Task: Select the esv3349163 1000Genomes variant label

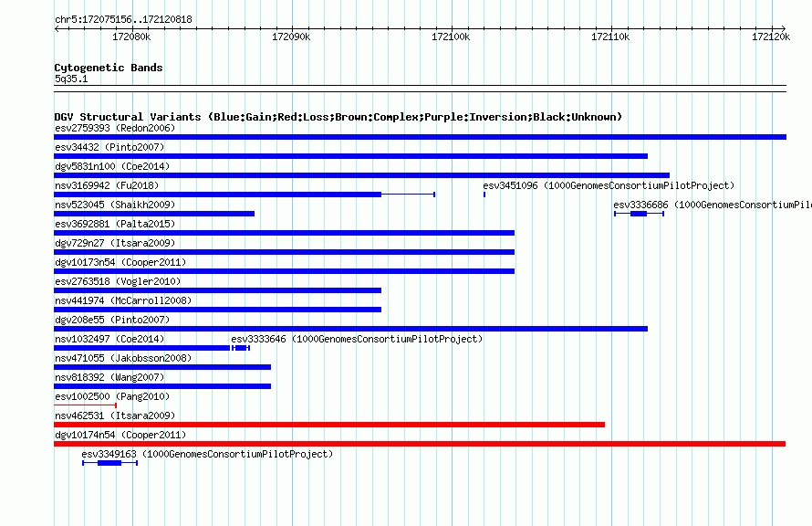Action: 207,454
